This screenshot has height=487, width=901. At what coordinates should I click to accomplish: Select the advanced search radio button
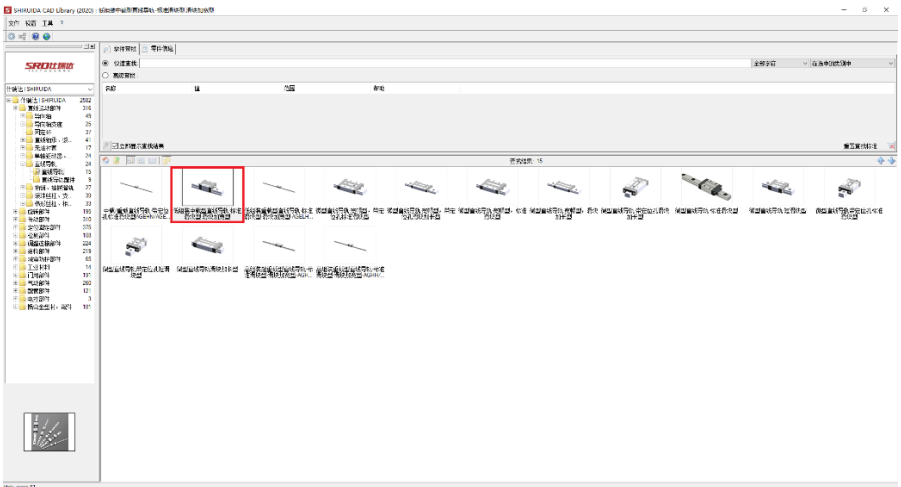[x=107, y=74]
